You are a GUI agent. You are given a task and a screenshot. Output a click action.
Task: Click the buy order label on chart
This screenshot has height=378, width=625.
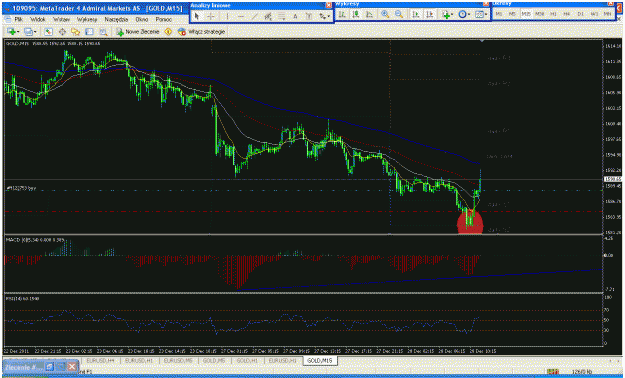[x=21, y=188]
